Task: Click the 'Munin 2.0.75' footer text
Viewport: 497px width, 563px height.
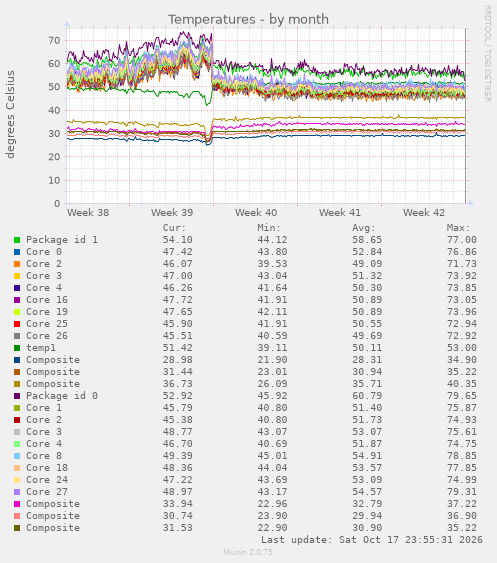Action: pyautogui.click(x=248, y=552)
